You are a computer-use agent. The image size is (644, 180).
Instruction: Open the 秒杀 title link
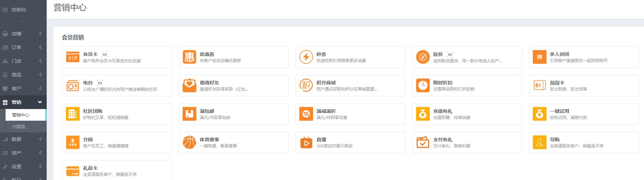[x=321, y=54]
